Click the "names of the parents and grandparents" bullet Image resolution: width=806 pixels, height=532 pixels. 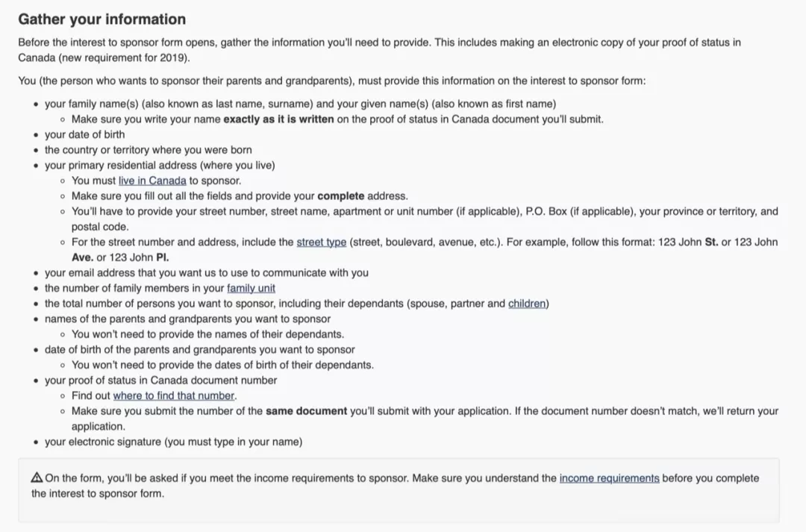187,319
